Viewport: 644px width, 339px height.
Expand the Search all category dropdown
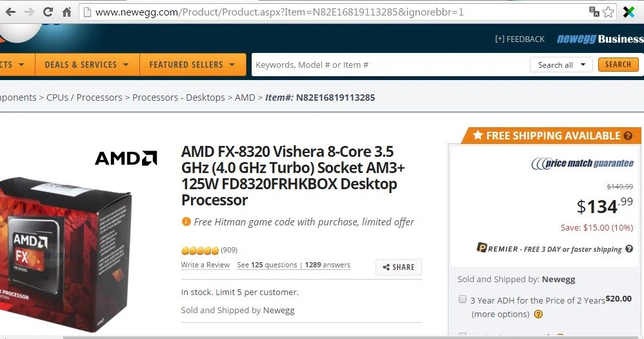tap(561, 65)
